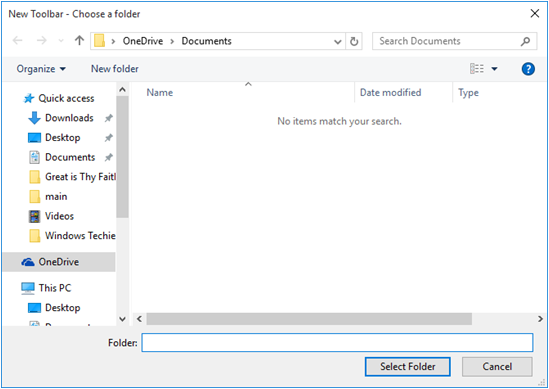Open the Windows Techie folder
Image resolution: width=549 pixels, height=389 pixels.
pyautogui.click(x=80, y=236)
